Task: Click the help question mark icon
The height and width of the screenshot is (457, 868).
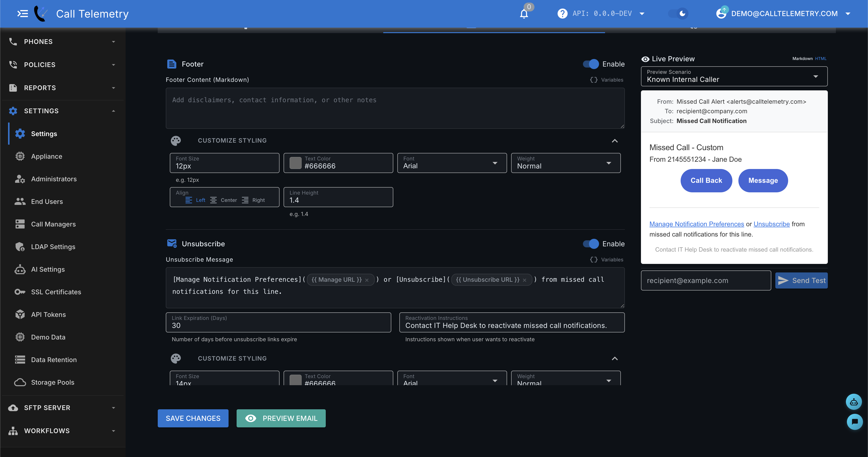Action: 562,14
